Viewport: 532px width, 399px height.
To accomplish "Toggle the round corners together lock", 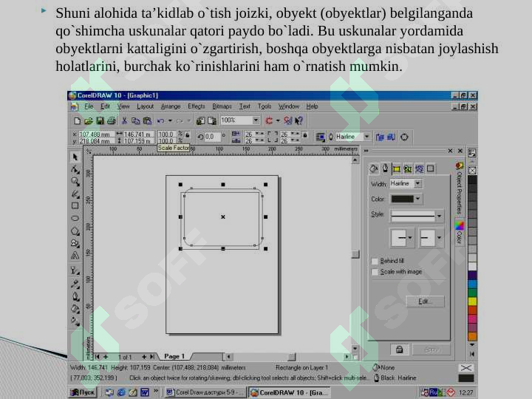I will tap(305, 135).
